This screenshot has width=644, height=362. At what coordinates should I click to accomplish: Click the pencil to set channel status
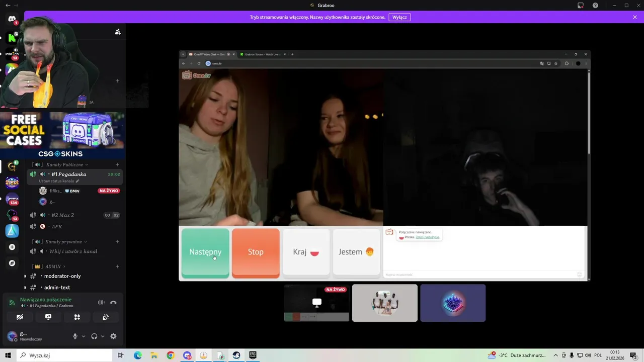coord(77,181)
